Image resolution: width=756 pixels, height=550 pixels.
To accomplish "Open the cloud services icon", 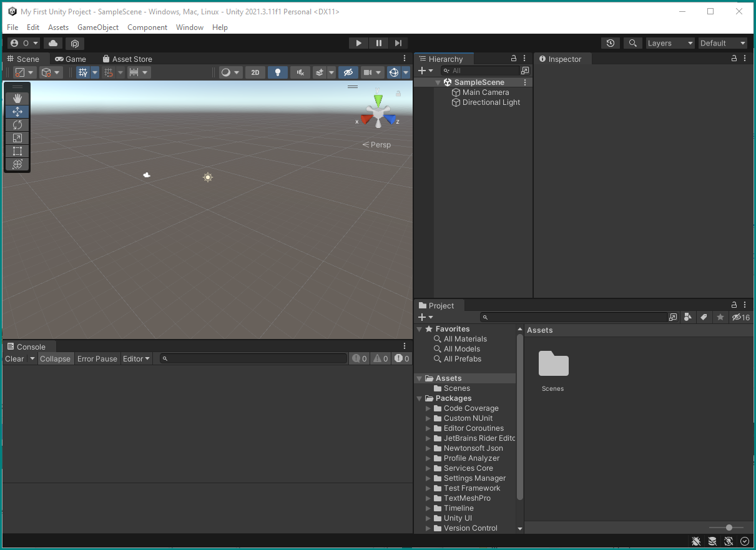I will (x=53, y=43).
